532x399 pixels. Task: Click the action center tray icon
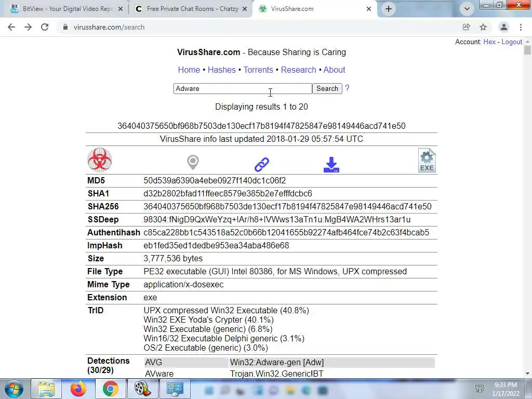click(x=480, y=389)
